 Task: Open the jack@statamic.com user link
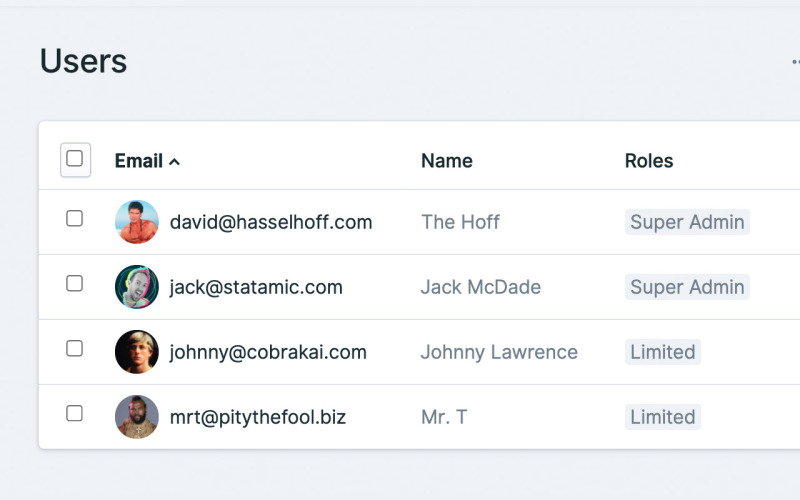pos(256,287)
